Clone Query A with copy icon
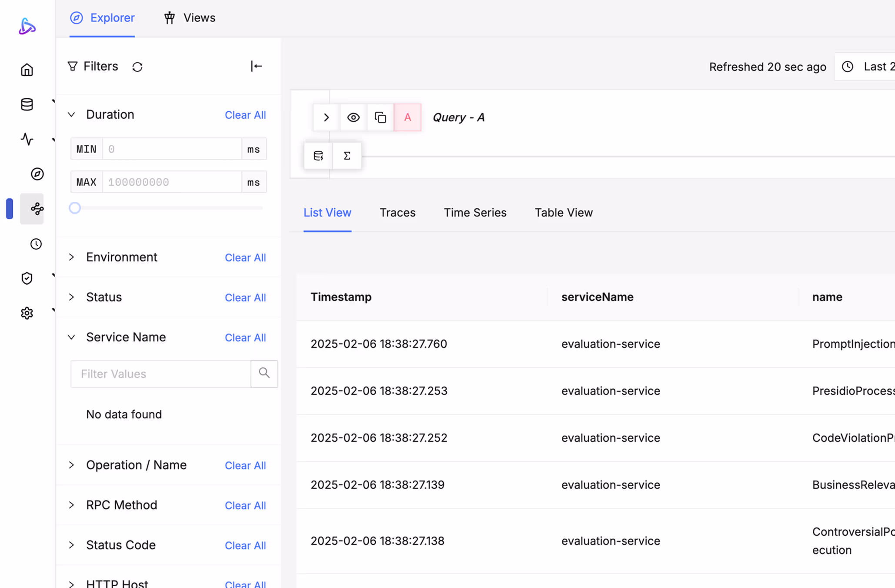The width and height of the screenshot is (895, 588). (380, 117)
